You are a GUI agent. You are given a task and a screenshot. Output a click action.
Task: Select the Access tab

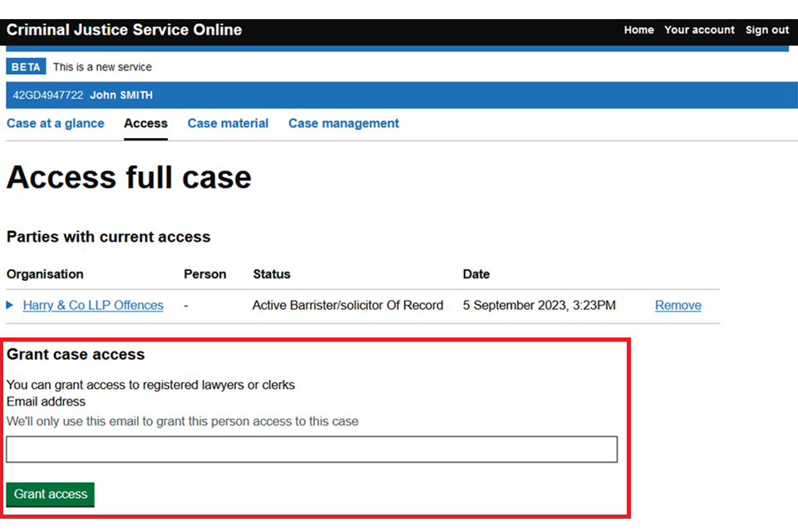coord(145,123)
